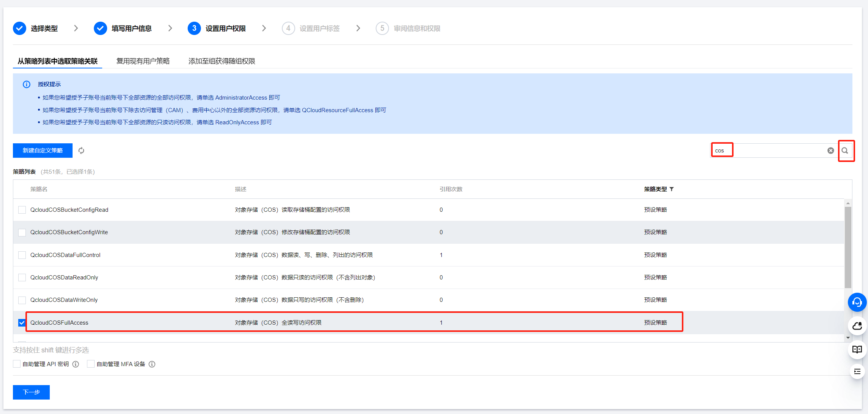Go to the 设置用户标签 step
The image size is (868, 414).
[x=319, y=29]
